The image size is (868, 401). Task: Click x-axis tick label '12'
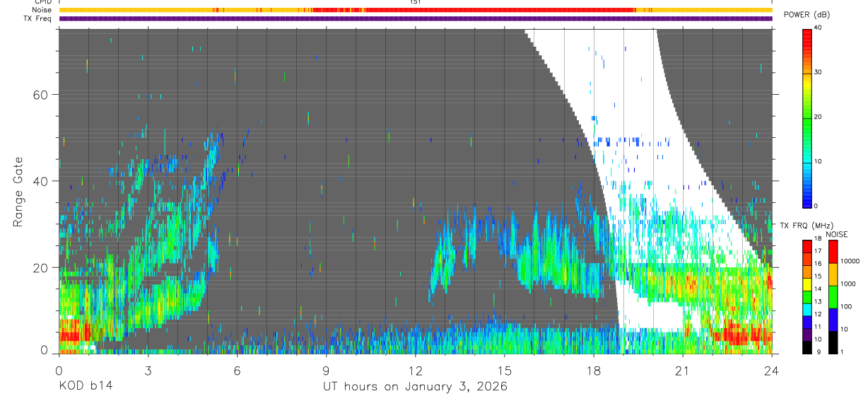(415, 371)
